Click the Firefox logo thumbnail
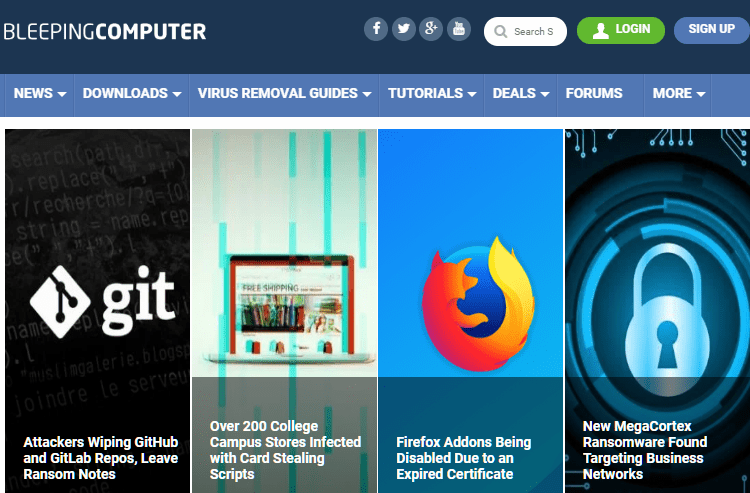 pos(478,304)
